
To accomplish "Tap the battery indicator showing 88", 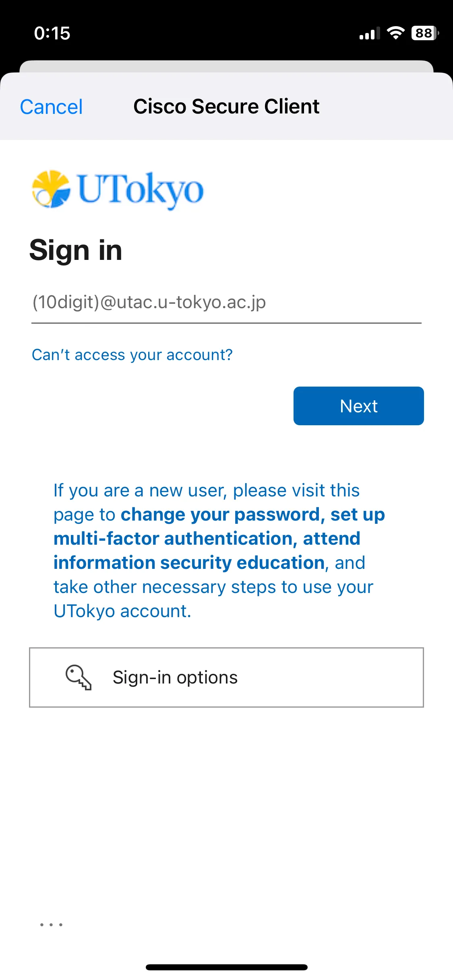I will click(x=424, y=33).
